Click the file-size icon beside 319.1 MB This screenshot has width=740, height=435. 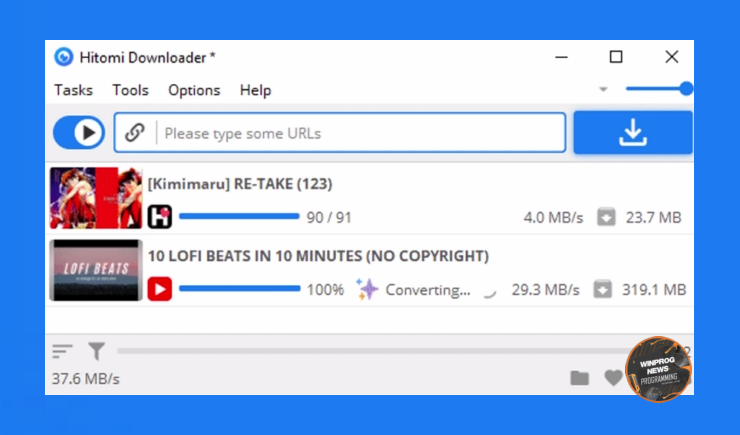click(602, 289)
